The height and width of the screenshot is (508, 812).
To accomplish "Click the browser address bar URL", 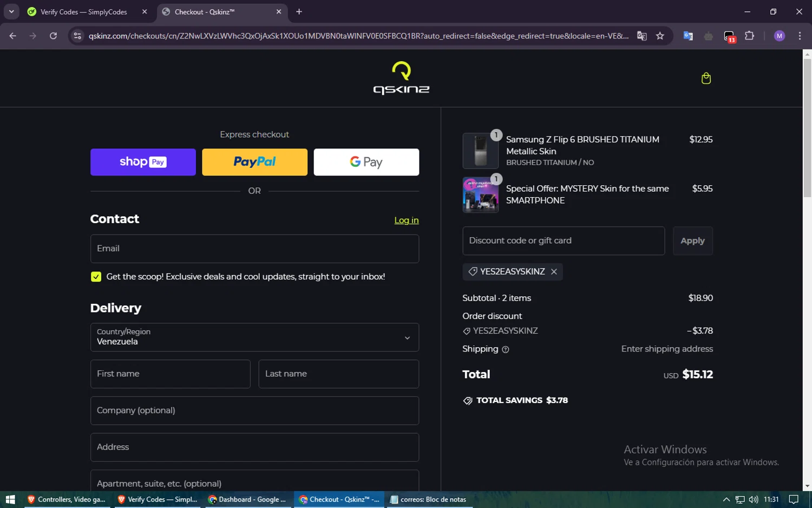I will (x=358, y=36).
